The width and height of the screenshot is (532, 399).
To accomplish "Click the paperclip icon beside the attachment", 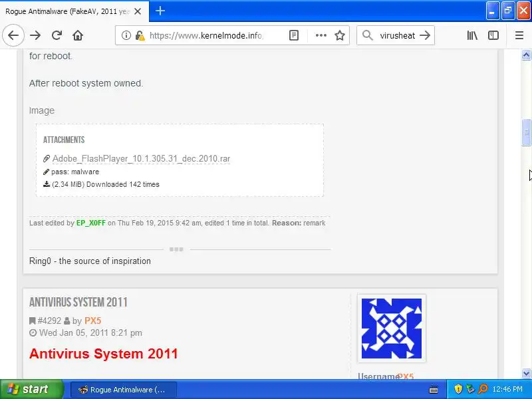I will pos(47,158).
